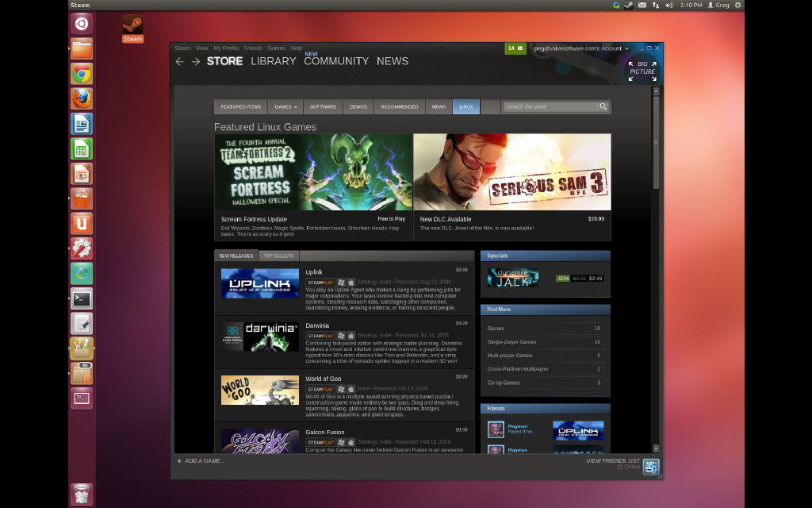This screenshot has height=508, width=812.
Task: Open the Trash in the launcher
Action: [82, 494]
